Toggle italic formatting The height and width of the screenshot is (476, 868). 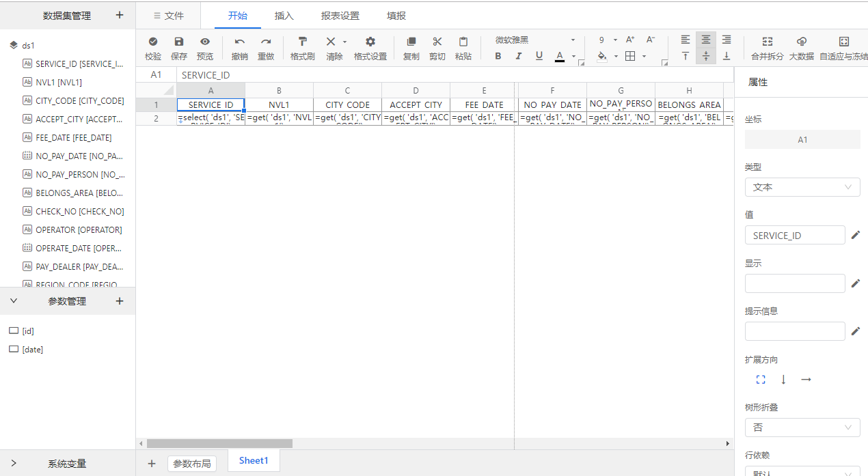[x=519, y=56]
